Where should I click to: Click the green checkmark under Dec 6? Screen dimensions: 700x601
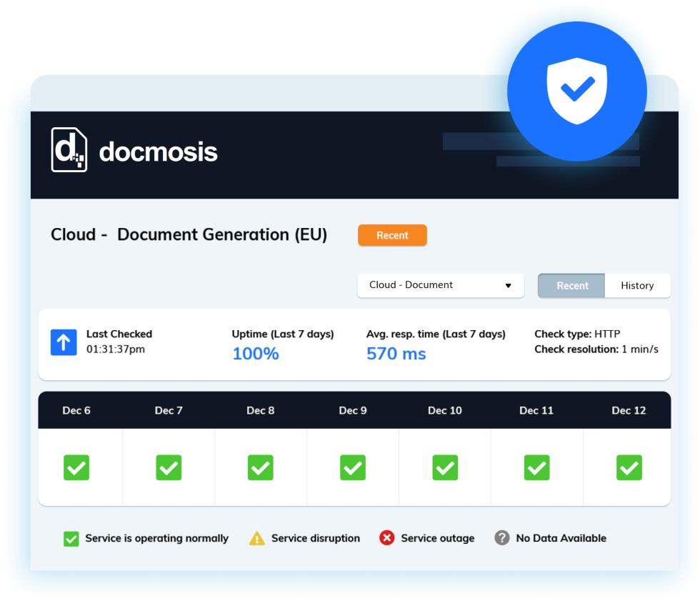(x=76, y=467)
